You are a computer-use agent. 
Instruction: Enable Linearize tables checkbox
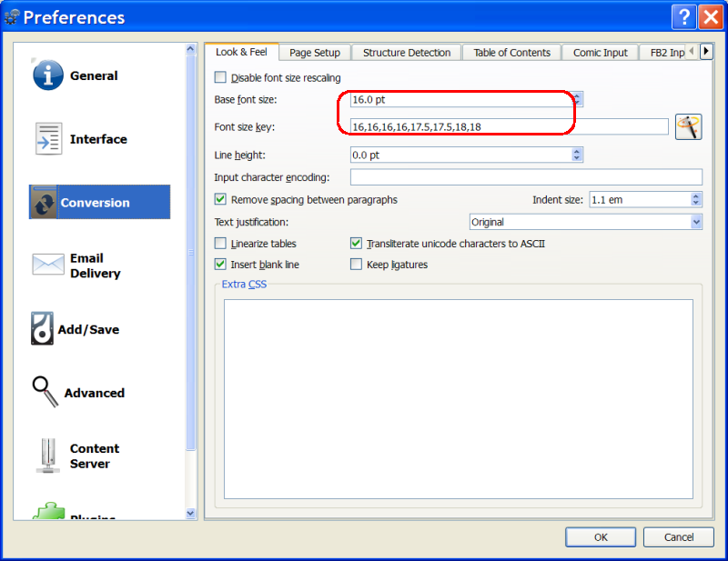220,243
